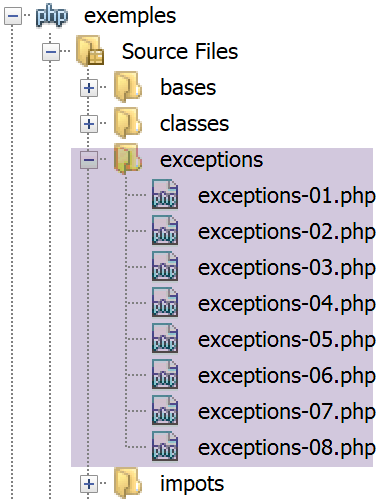386x501 pixels.
Task: Click the Source Files folder icon
Action: pyautogui.click(x=90, y=51)
